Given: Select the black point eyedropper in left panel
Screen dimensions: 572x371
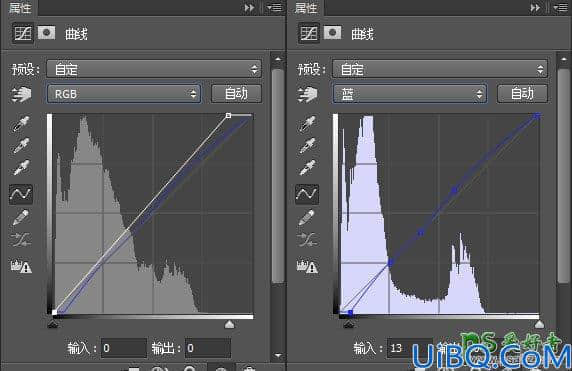Looking at the screenshot, I should pos(21,123).
